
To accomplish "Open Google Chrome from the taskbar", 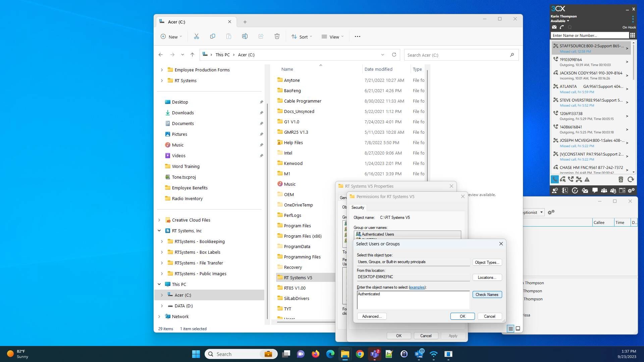I will pyautogui.click(x=360, y=354).
